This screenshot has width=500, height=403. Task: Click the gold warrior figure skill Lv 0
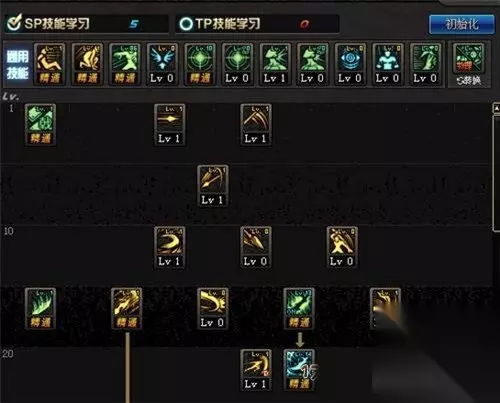[x=342, y=247]
